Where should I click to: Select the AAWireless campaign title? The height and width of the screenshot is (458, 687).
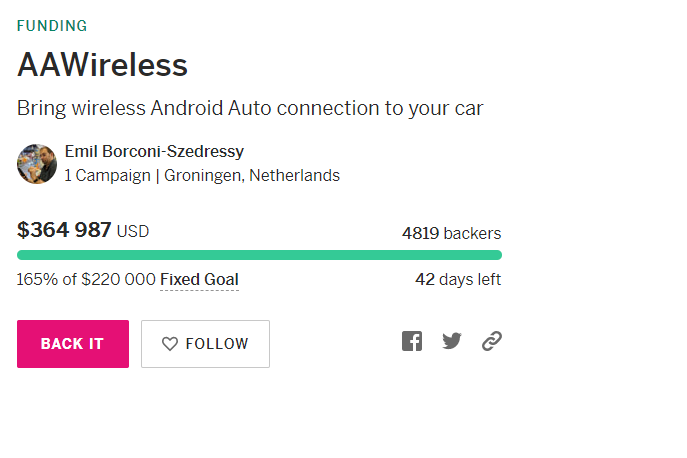click(x=102, y=66)
